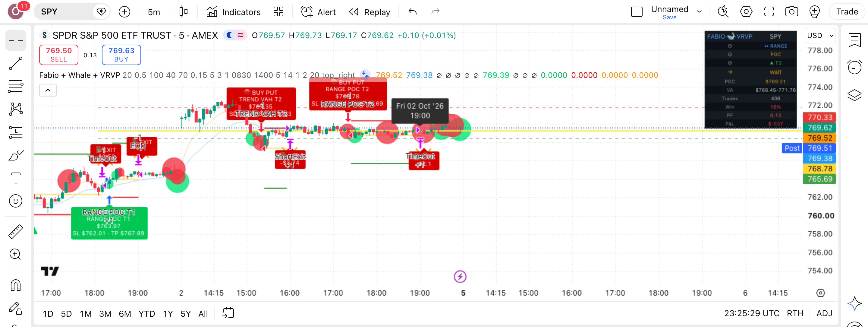868x327 pixels.
Task: Select the brush drawing tool
Action: pos(15,155)
